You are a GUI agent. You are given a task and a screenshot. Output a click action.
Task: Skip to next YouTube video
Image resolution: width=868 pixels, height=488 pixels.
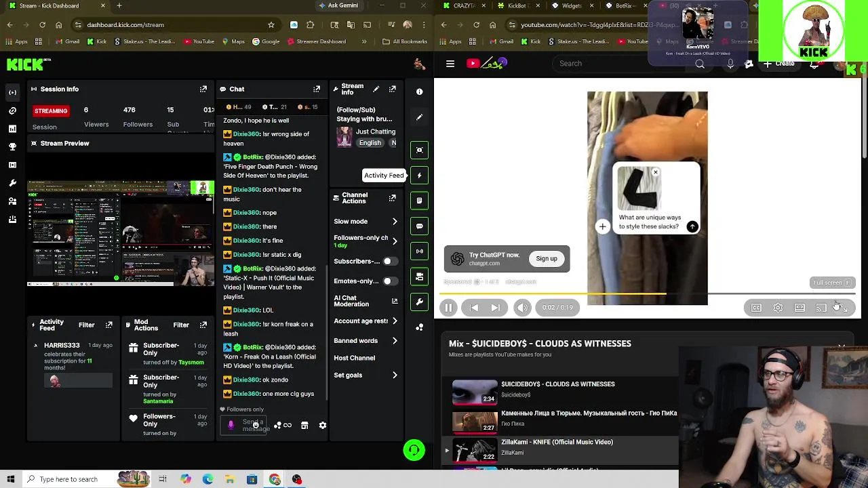(495, 308)
